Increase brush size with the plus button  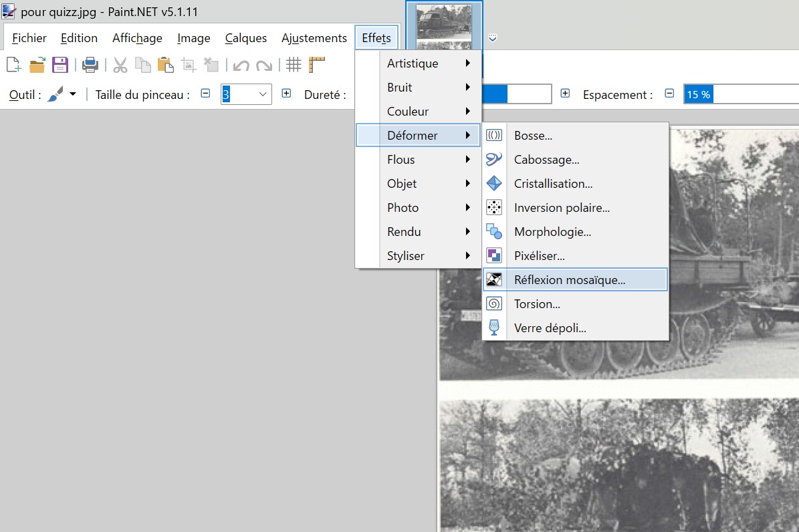coord(286,94)
